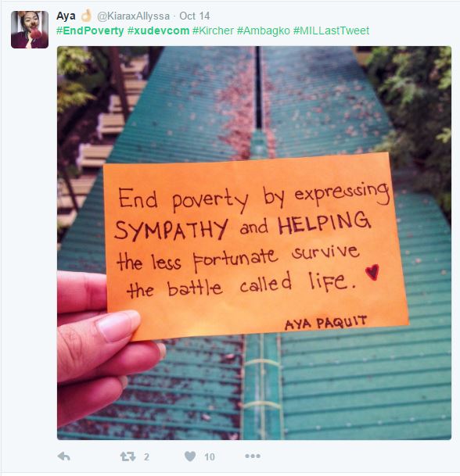This screenshot has width=460, height=476.
Task: Retweet the post using the retweet arrows icon
Action: pos(128,456)
